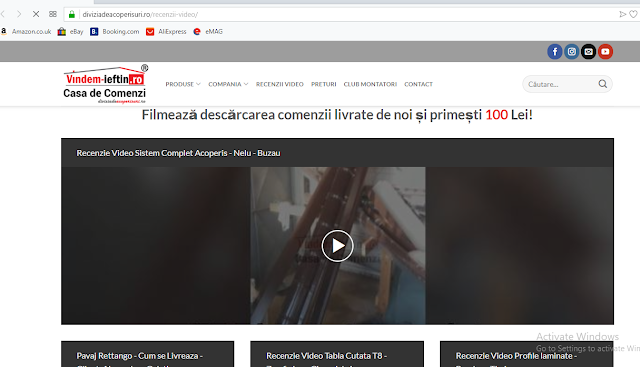The width and height of the screenshot is (640, 367).
Task: Go back using browser back arrow
Action: [x=3, y=14]
